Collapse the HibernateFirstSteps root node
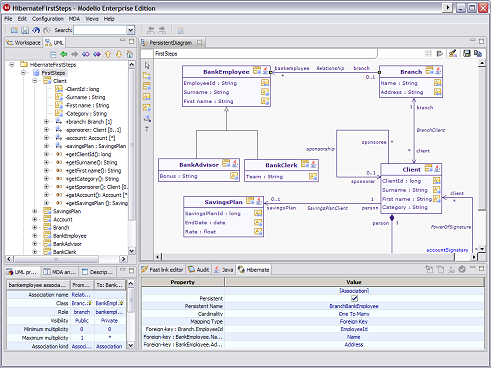The height and width of the screenshot is (368, 491). [x=12, y=65]
